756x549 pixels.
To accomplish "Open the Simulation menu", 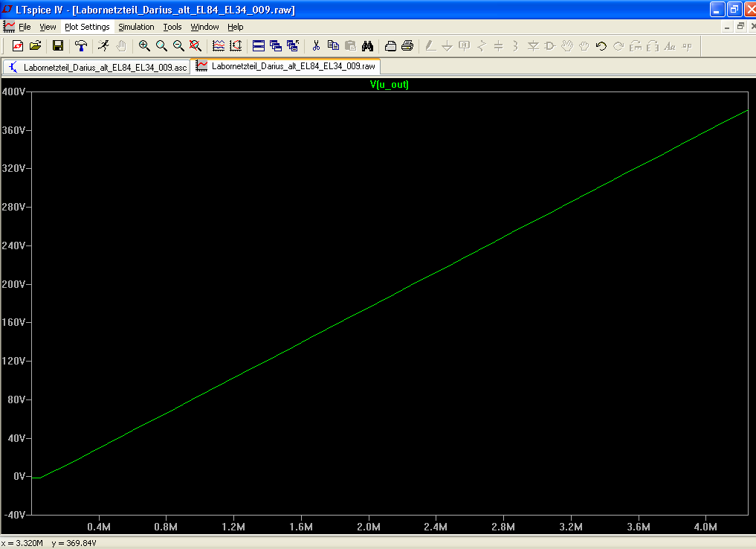I will [137, 27].
